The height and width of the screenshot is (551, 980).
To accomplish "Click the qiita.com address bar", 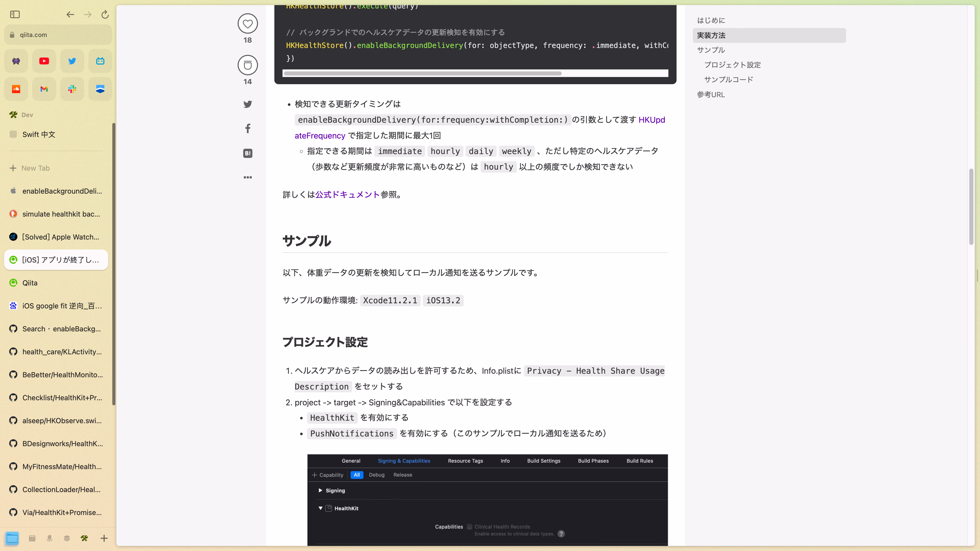I will pyautogui.click(x=58, y=35).
